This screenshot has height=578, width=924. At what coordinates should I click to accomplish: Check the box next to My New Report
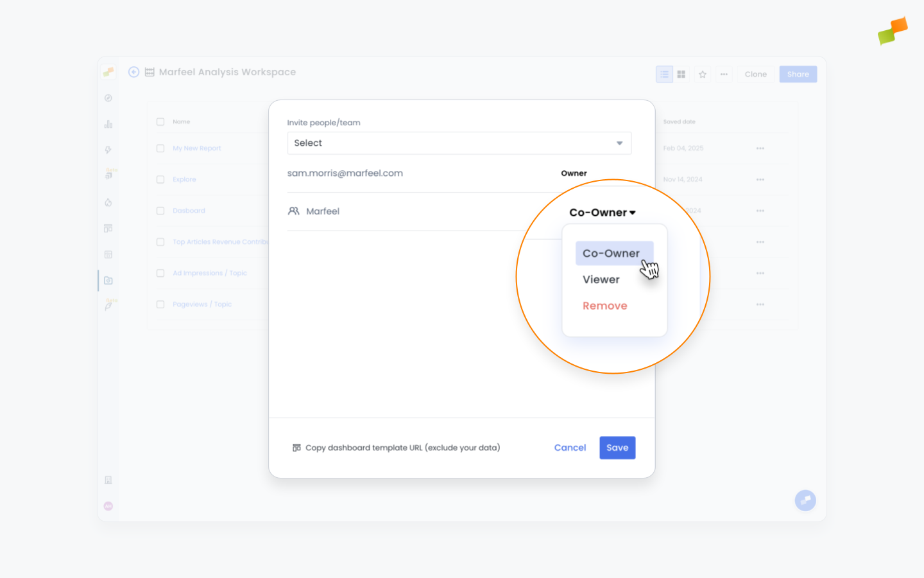(160, 148)
